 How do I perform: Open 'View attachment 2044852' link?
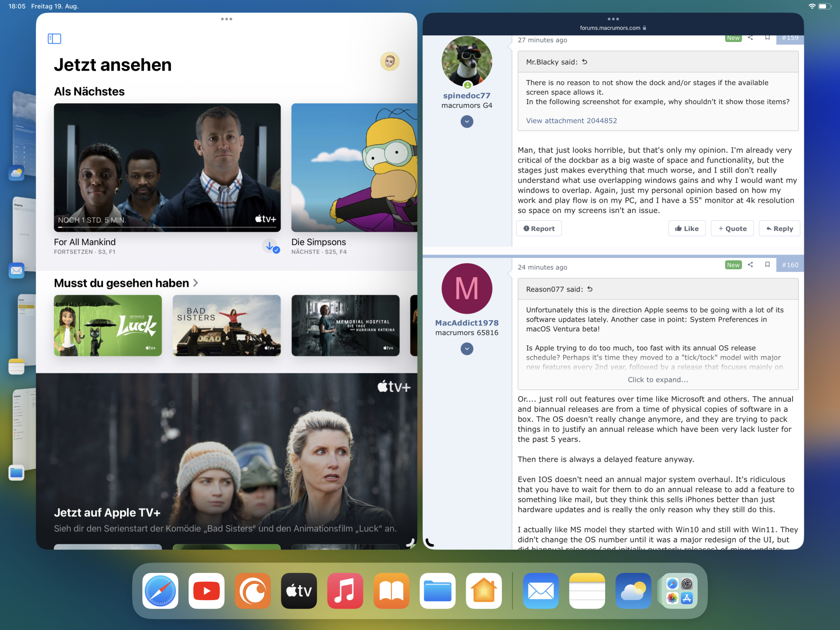(571, 121)
